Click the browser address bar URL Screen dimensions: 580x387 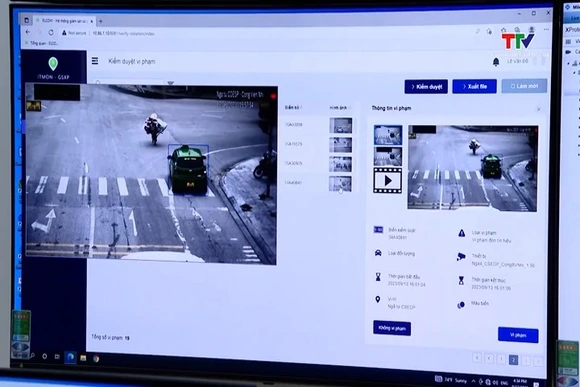tap(123, 33)
